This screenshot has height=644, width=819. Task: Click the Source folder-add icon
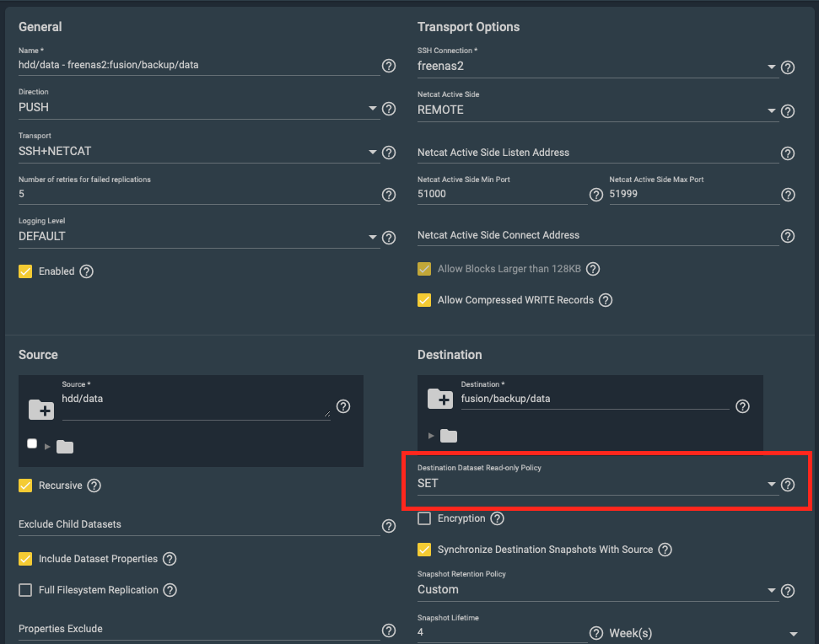(x=41, y=410)
